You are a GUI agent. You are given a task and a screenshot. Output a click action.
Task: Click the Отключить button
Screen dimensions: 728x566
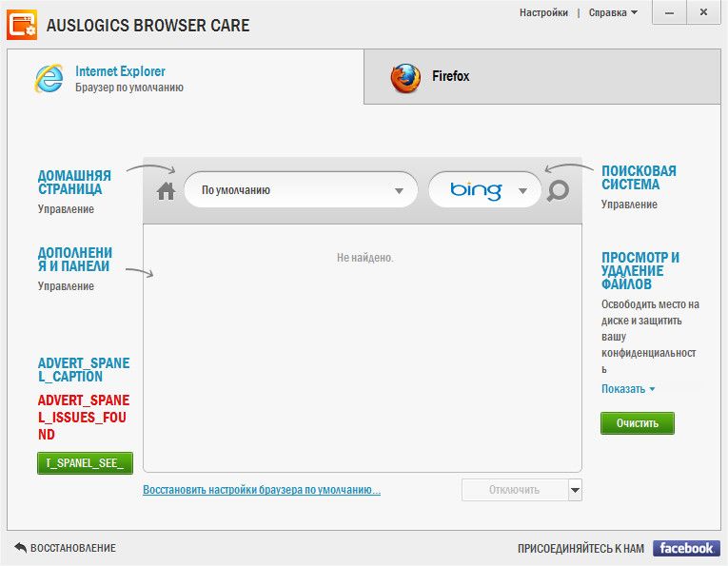(x=515, y=490)
